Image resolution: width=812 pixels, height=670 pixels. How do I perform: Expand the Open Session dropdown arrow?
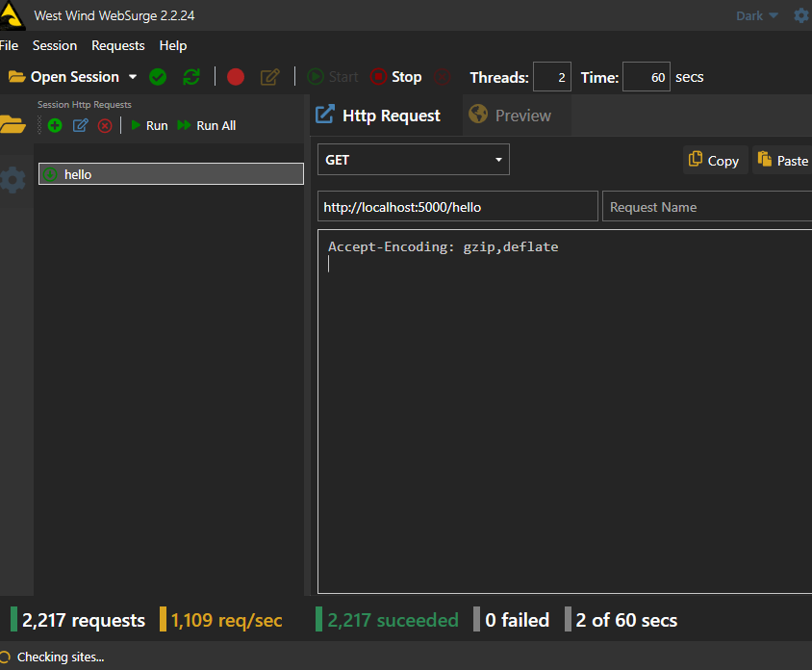point(133,77)
